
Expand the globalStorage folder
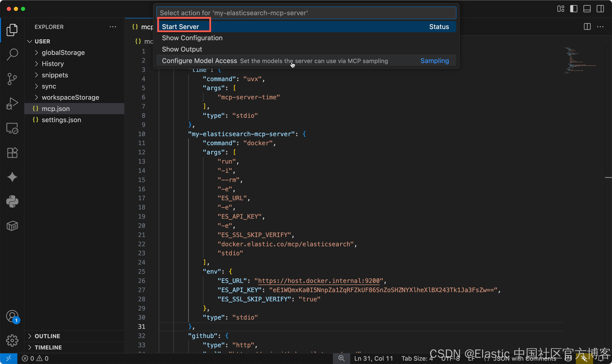pos(75,52)
